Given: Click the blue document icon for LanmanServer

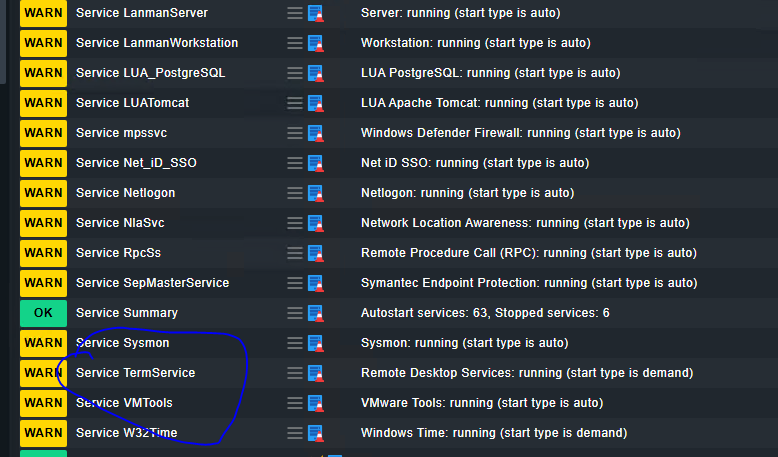Looking at the screenshot, I should (315, 13).
